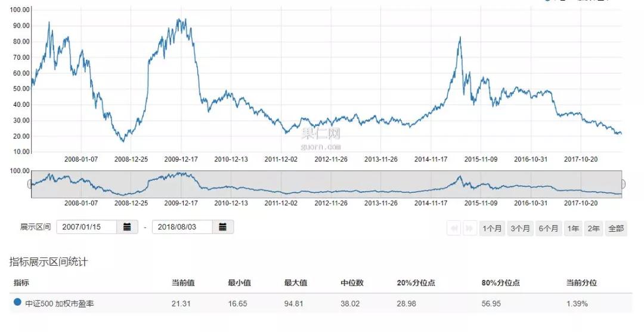The width and height of the screenshot is (644, 332).
Task: Click the 展示区间 label
Action: 35,227
